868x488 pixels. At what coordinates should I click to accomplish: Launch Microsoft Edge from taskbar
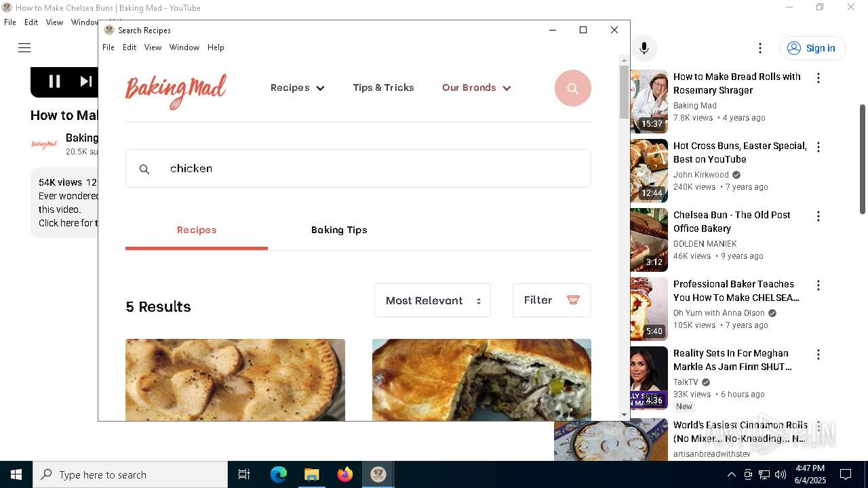[x=279, y=474]
